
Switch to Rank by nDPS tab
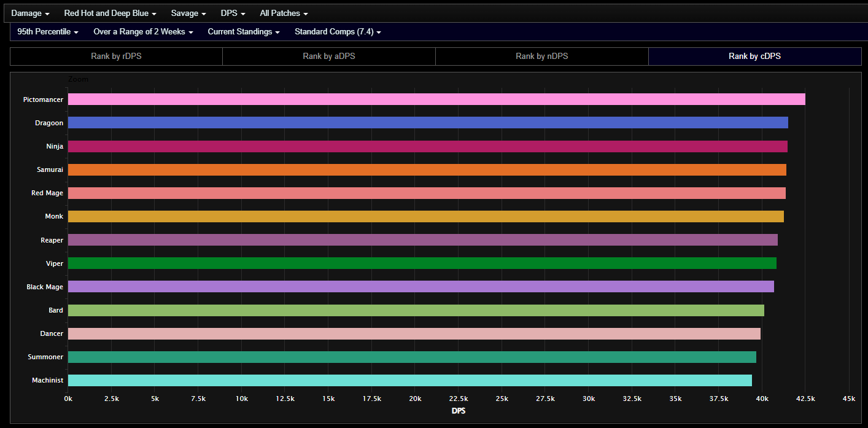tap(542, 56)
